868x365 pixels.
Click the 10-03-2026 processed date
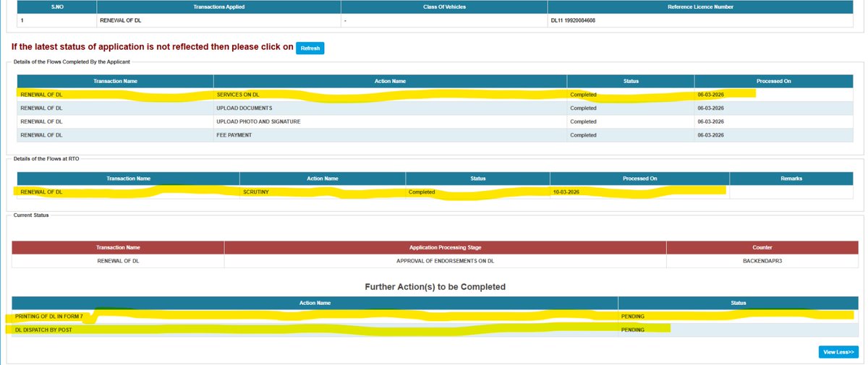click(567, 192)
